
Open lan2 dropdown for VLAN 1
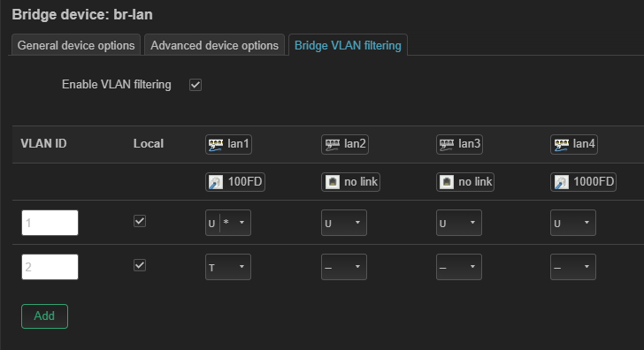pos(344,223)
